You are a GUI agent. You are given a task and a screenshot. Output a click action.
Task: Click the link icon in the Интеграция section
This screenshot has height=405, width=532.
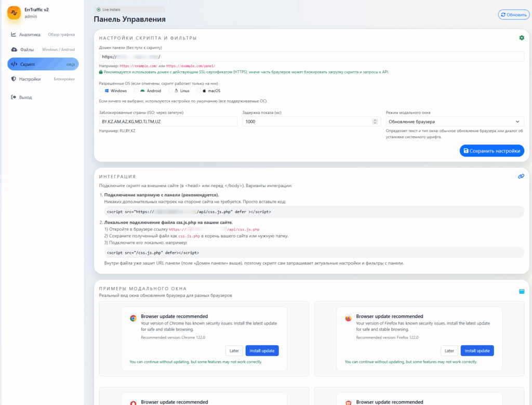(521, 176)
